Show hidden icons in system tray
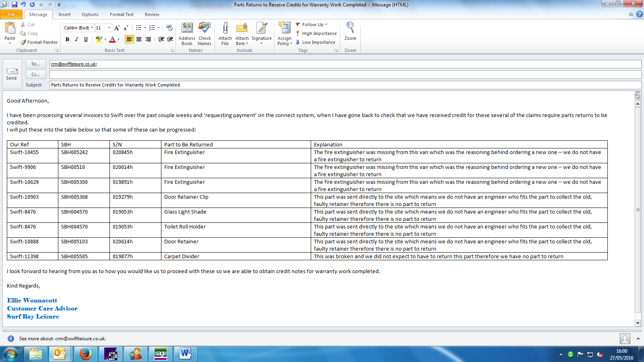The width and height of the screenshot is (644, 362). click(561, 354)
